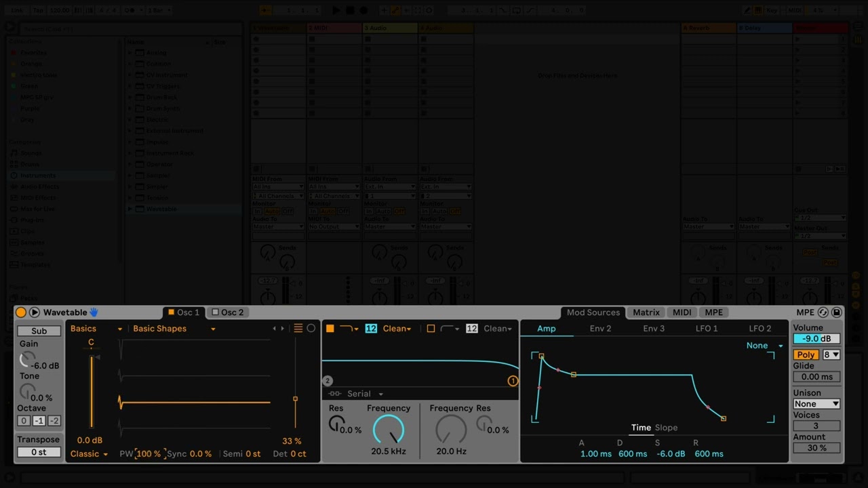Viewport: 868px width, 488px height.
Task: Open the polyphony voices 8 dropdown
Action: tap(831, 355)
